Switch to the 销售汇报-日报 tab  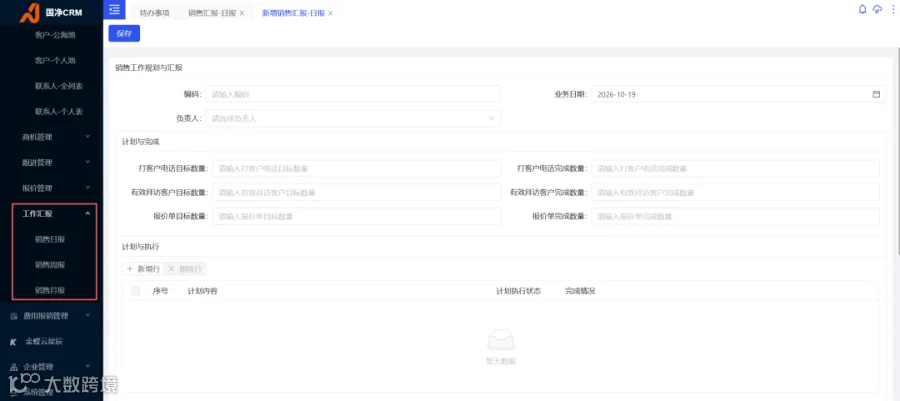(212, 13)
